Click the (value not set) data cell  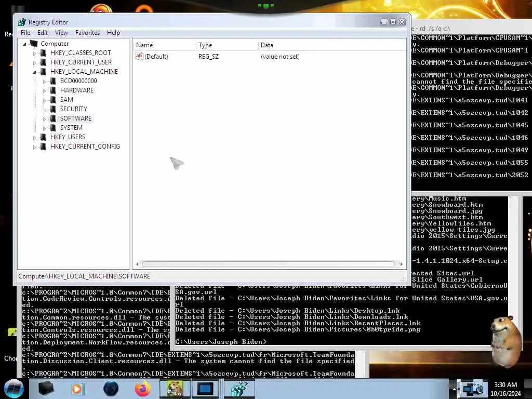coord(280,57)
